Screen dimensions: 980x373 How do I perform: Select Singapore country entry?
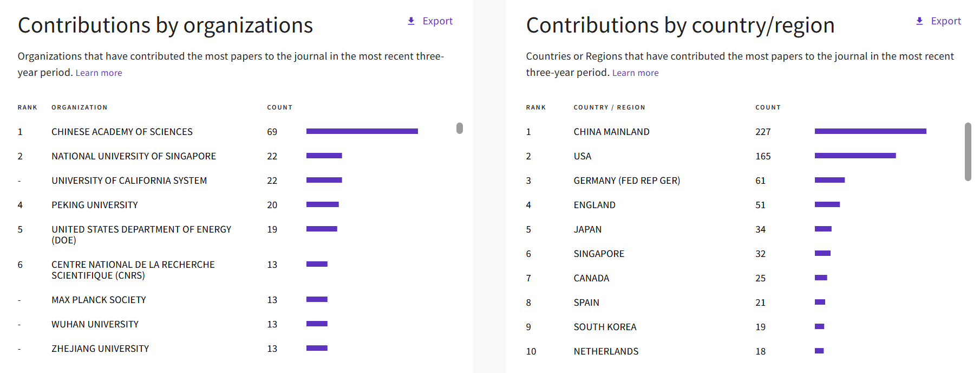599,254
